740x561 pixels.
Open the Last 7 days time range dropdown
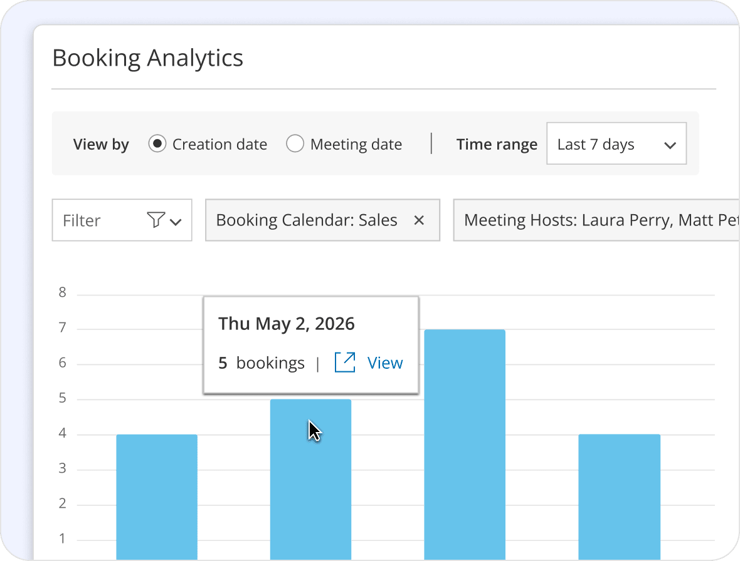click(616, 143)
